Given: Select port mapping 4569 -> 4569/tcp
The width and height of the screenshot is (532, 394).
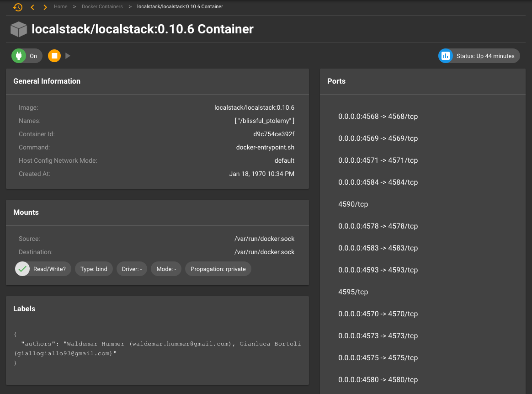Looking at the screenshot, I should tap(378, 138).
